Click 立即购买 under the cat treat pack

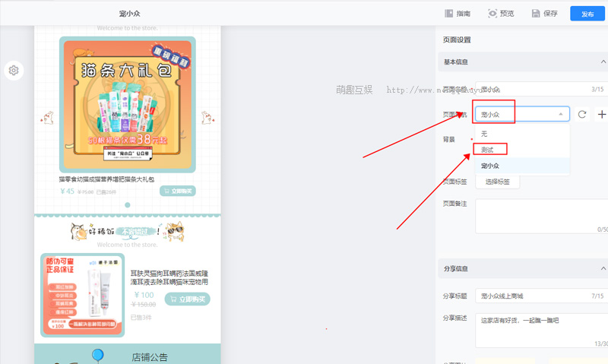[x=178, y=191]
